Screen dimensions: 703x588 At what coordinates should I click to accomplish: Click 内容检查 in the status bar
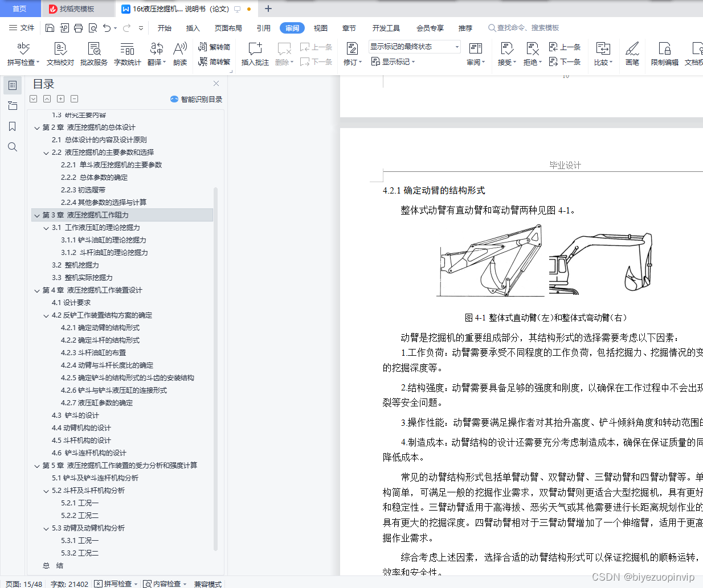point(165,583)
